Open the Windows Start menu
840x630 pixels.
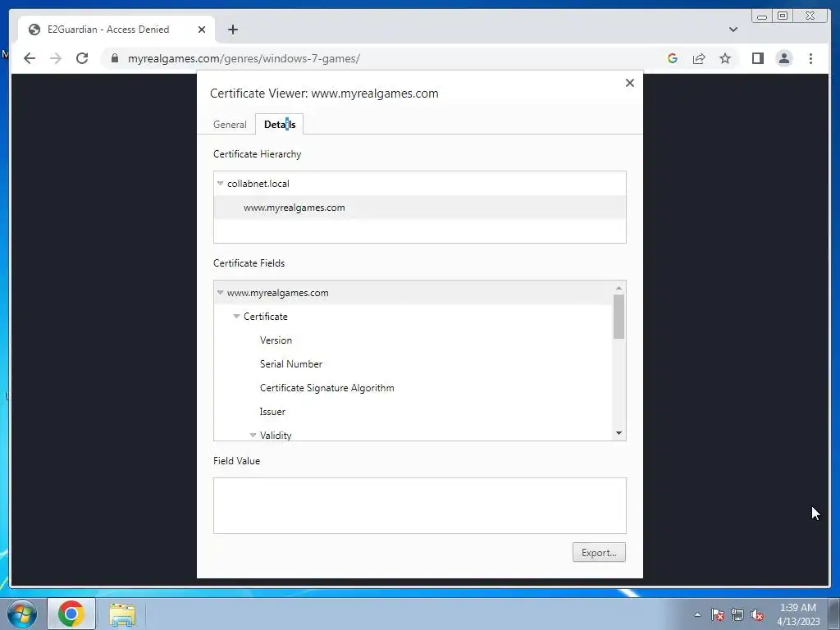pos(22,614)
